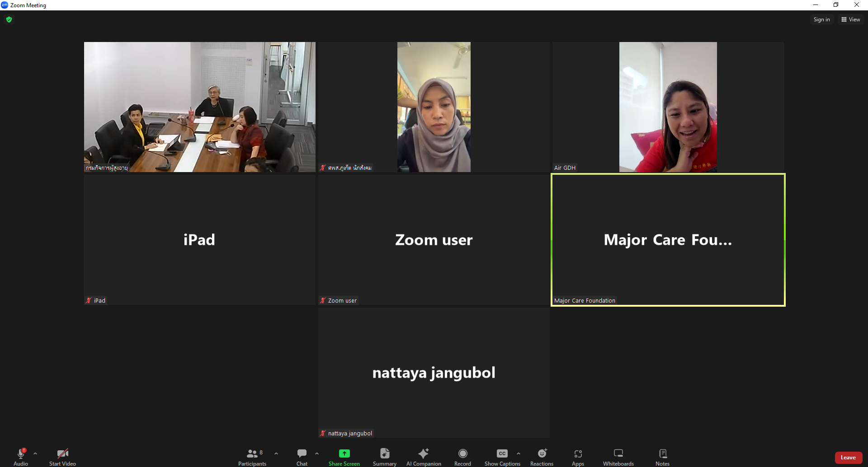Click muted mic icon beside Zoom user label
This screenshot has width=868, height=467.
[x=323, y=300]
